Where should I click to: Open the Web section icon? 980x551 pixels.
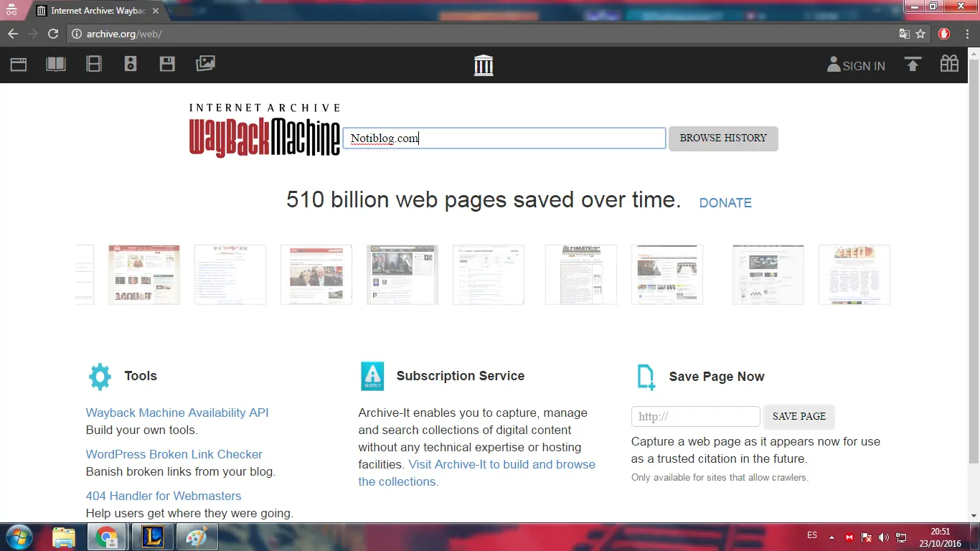19,65
